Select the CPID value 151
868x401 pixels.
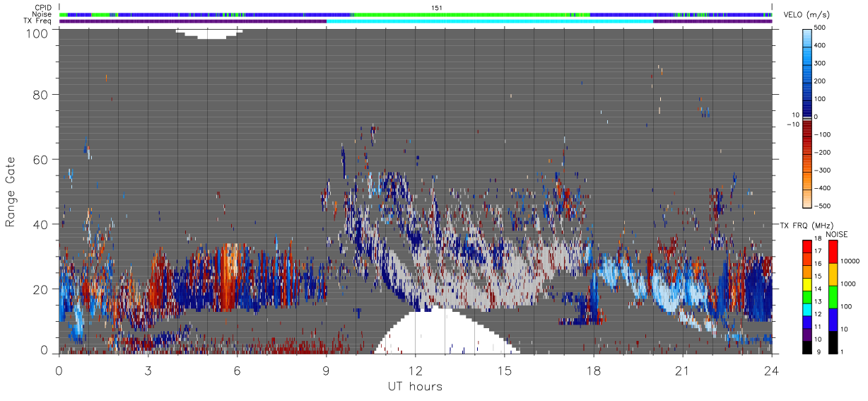(x=437, y=8)
